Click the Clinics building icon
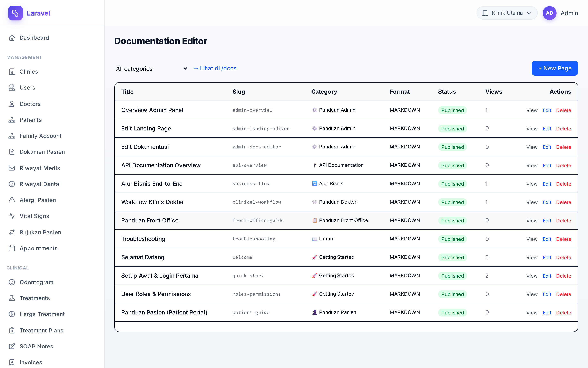The image size is (588, 368). 12,72
